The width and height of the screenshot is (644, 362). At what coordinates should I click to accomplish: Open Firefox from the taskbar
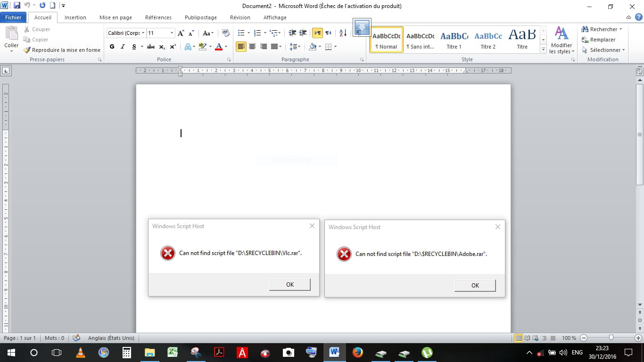pyautogui.click(x=357, y=352)
